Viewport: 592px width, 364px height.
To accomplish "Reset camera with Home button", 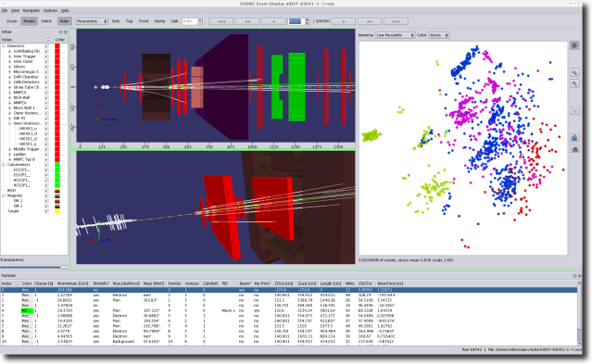I will click(x=159, y=21).
